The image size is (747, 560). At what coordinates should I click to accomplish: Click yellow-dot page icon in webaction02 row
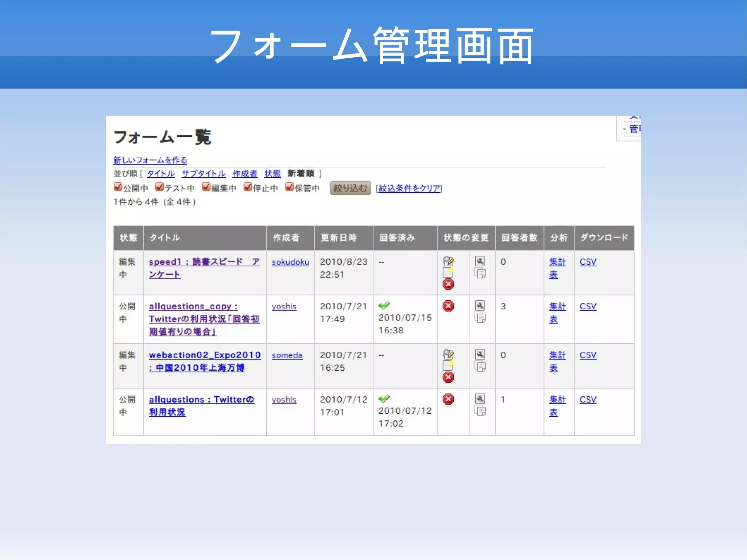coord(448,365)
